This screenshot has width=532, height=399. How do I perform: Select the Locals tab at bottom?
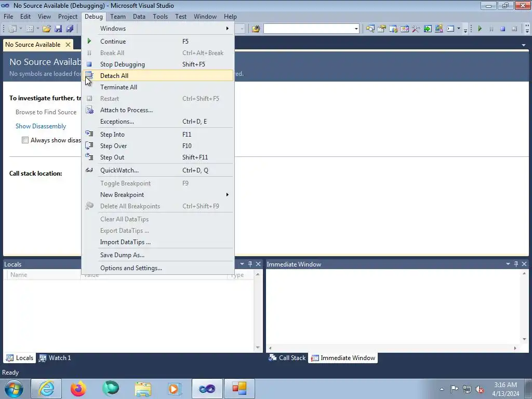point(20,357)
